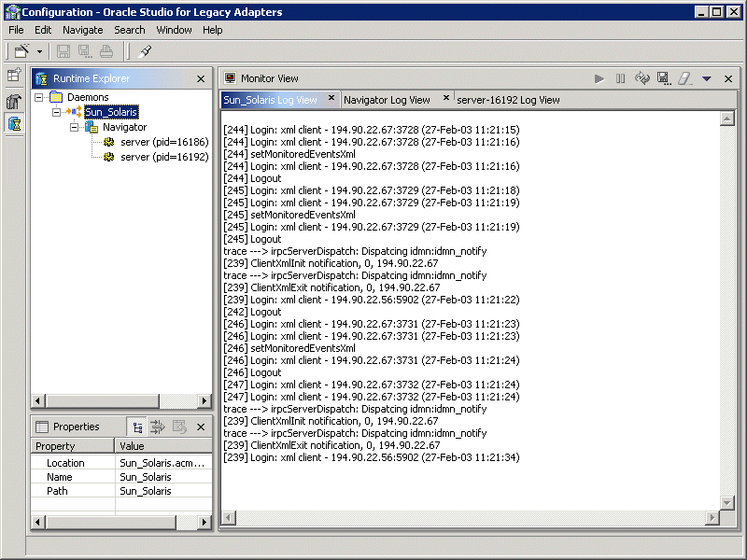Click the Save As toolbar icon
Screen dimensions: 747x560
(x=85, y=51)
